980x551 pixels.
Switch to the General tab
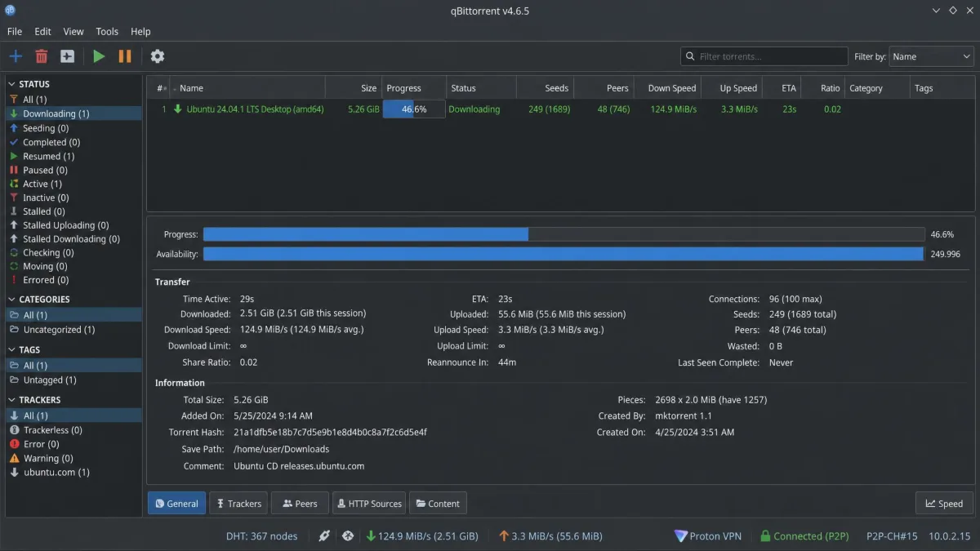point(176,504)
